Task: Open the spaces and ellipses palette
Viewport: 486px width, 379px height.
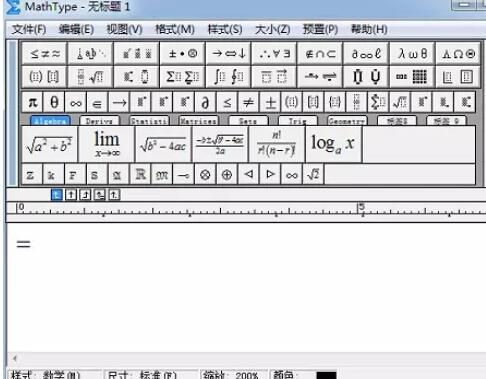Action: 91,53
